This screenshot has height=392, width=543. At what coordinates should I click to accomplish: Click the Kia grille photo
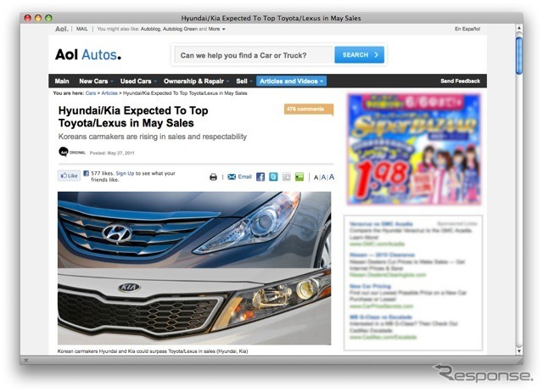pyautogui.click(x=194, y=306)
